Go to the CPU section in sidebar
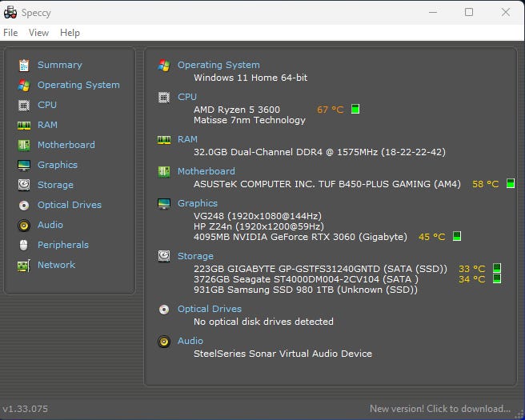Viewport: 525px width, 420px height. coord(47,105)
